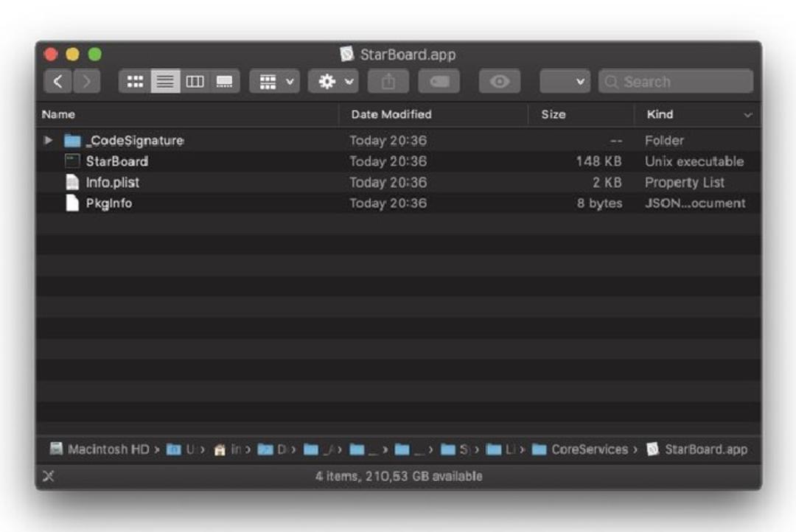Sort by the Kind column header
796x532 pixels.
point(660,115)
